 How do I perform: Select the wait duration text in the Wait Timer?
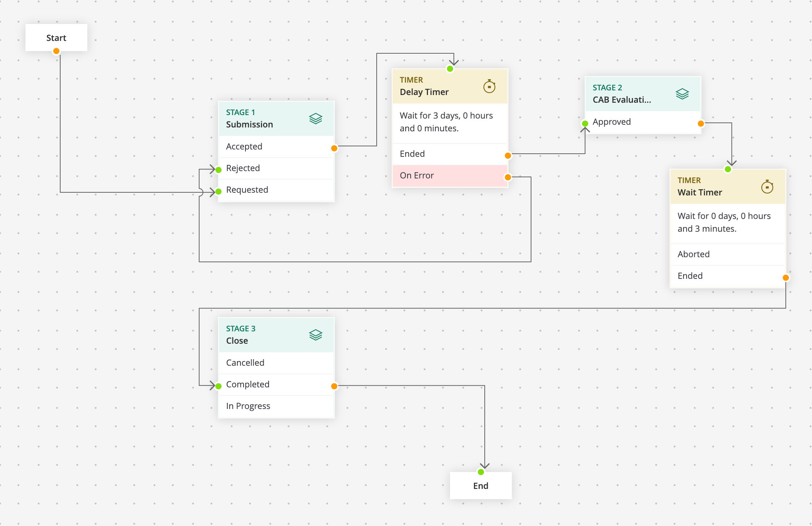[x=724, y=222]
